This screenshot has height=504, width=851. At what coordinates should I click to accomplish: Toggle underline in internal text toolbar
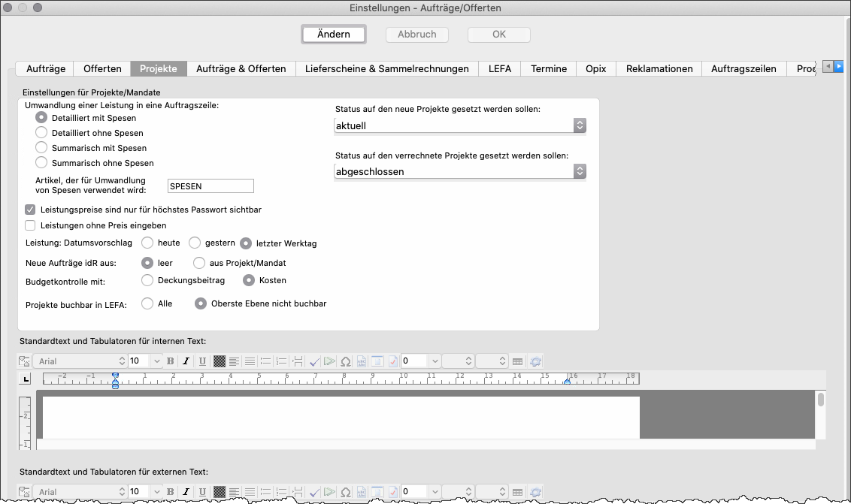pos(201,361)
